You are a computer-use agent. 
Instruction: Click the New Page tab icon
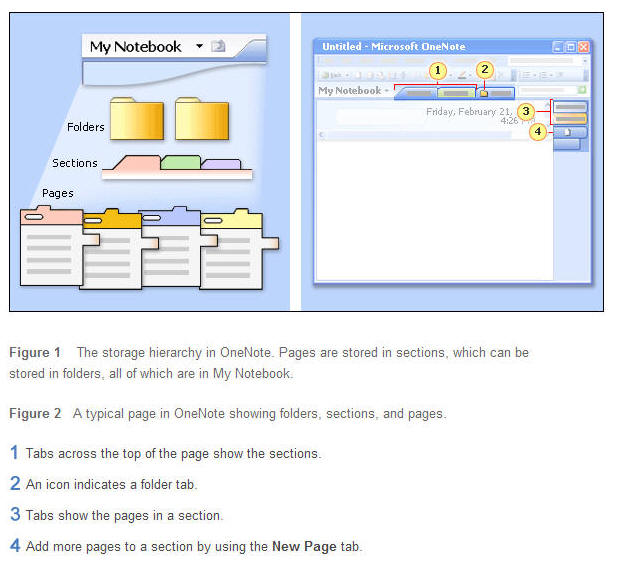[567, 132]
